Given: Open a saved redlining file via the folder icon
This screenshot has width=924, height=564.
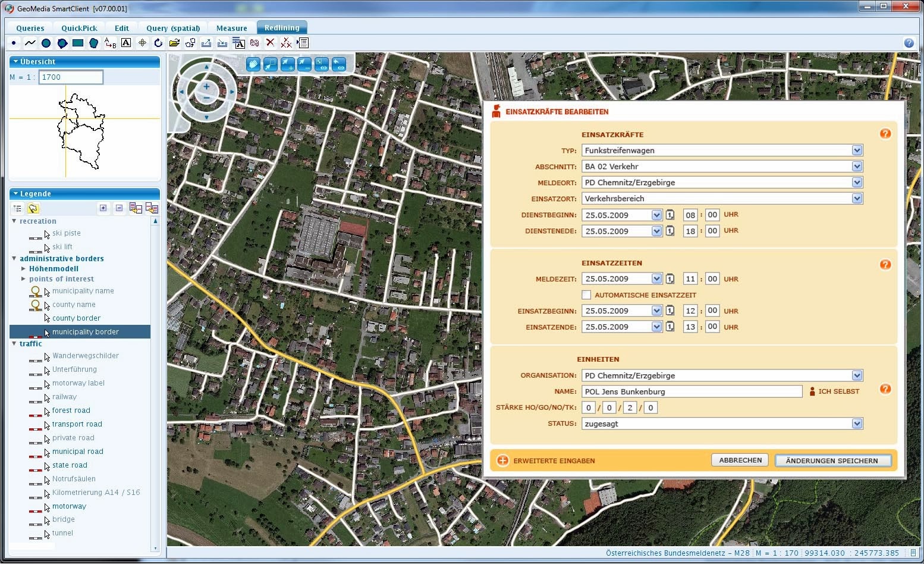Looking at the screenshot, I should click(x=174, y=42).
